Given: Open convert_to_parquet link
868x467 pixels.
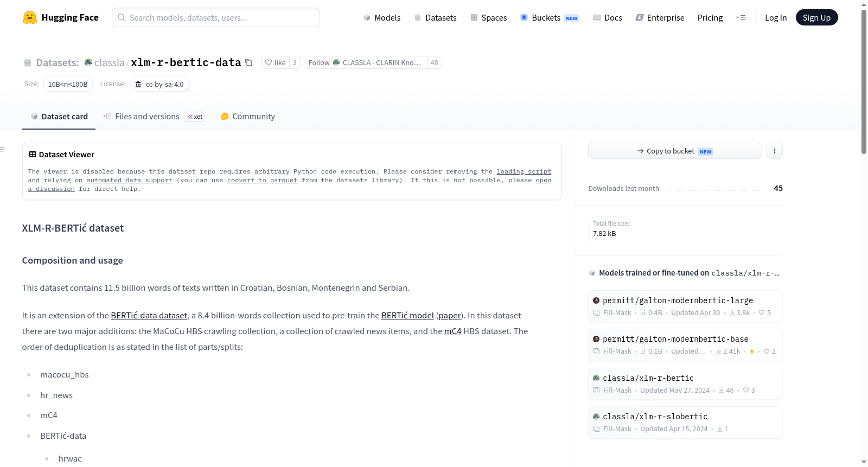Looking at the screenshot, I should (x=262, y=180).
